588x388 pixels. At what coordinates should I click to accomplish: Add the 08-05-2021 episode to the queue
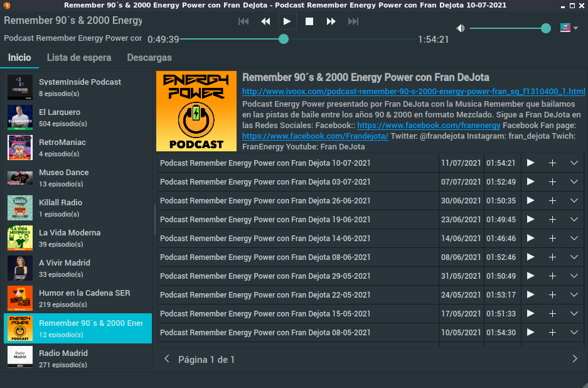pos(552,333)
